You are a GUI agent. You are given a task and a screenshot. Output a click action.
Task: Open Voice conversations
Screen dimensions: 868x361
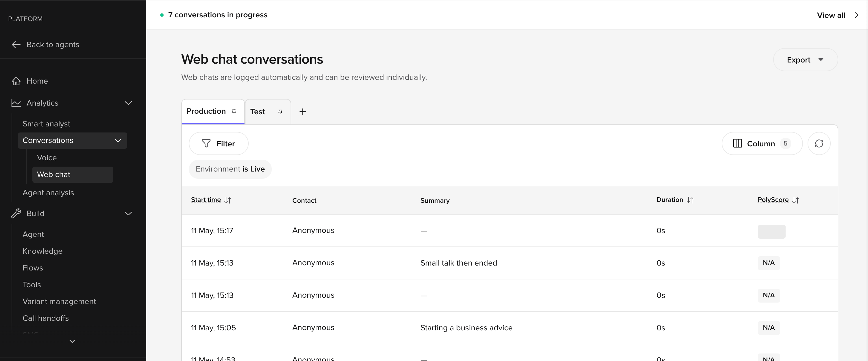[47, 158]
